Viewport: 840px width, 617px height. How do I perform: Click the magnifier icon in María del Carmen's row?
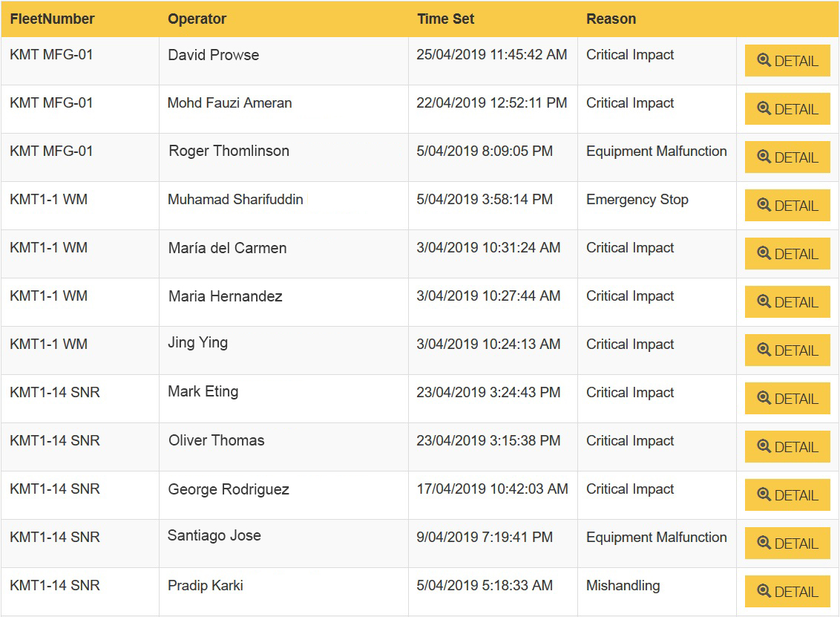(x=764, y=254)
